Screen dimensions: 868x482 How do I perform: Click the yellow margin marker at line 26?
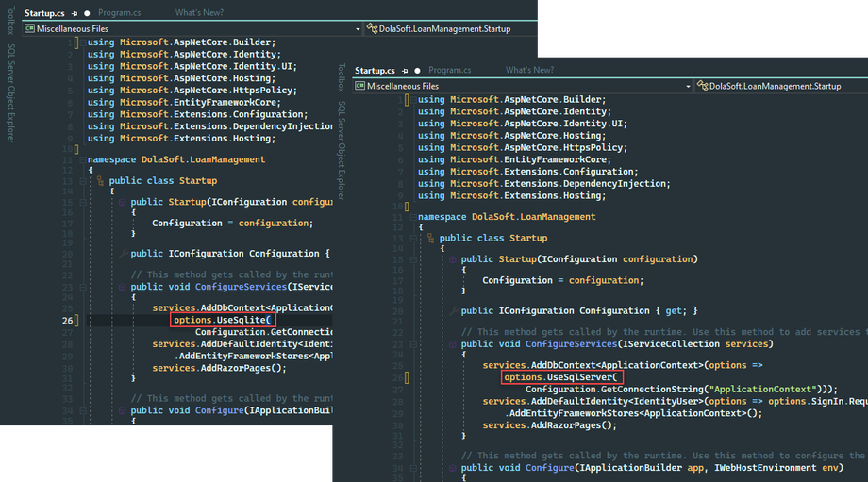pyautogui.click(x=78, y=321)
